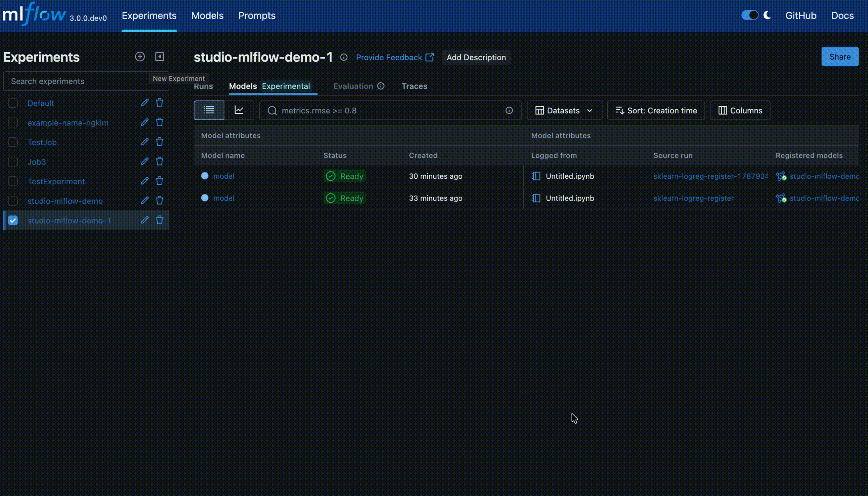This screenshot has width=868, height=496.
Task: Rename studio-mlflow-demo via pencil icon
Action: coord(145,200)
